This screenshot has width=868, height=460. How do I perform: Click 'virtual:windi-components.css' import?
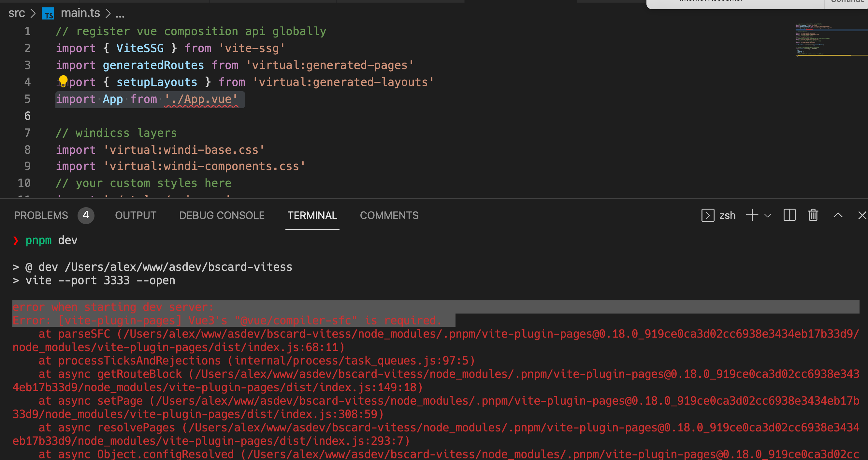(x=204, y=166)
